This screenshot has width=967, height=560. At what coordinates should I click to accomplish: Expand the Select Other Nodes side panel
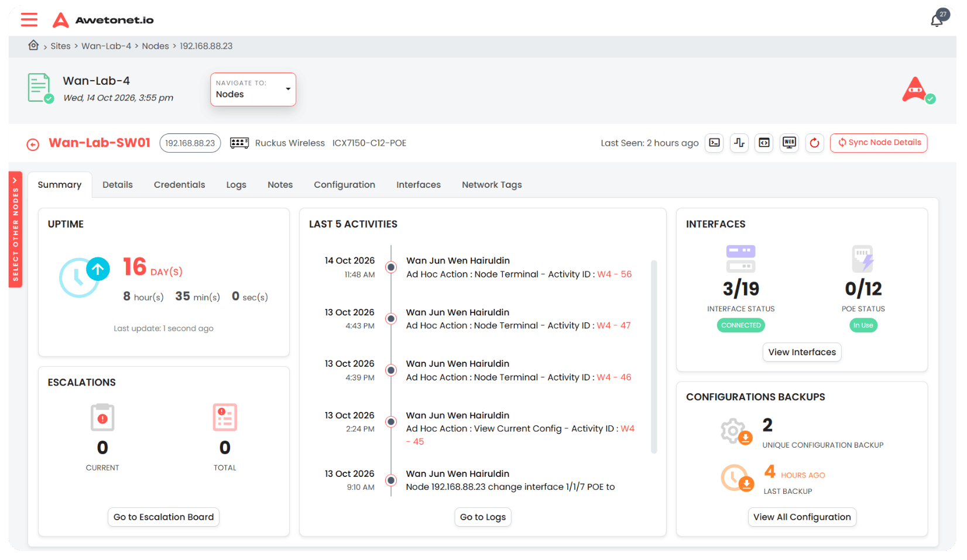[15, 229]
